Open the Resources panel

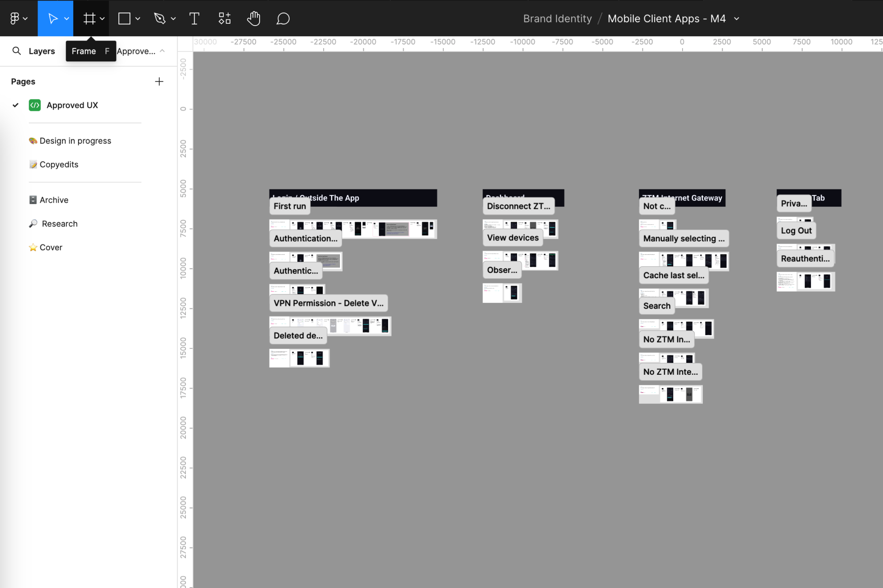tap(224, 18)
